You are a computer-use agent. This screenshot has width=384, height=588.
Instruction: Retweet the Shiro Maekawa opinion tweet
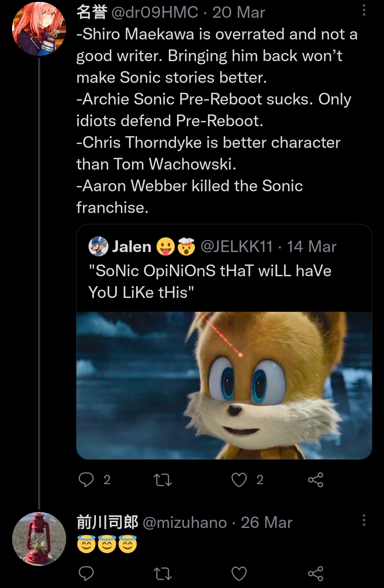click(162, 480)
